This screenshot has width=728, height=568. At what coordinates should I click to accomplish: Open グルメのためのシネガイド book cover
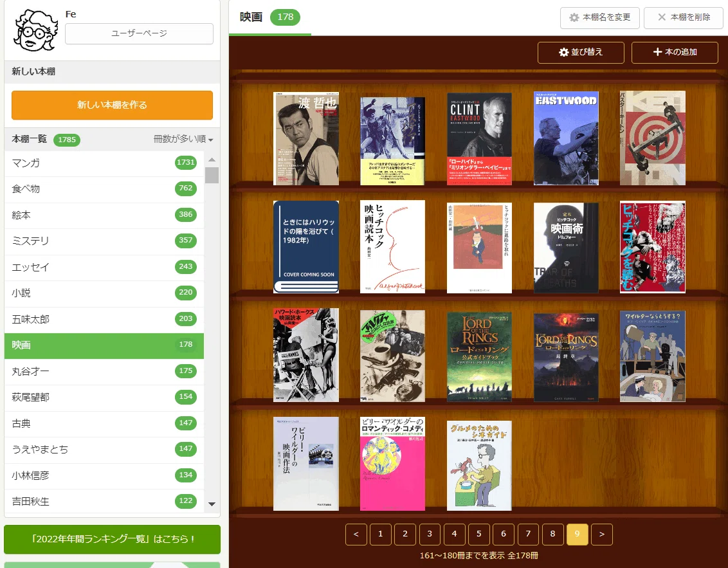click(479, 466)
